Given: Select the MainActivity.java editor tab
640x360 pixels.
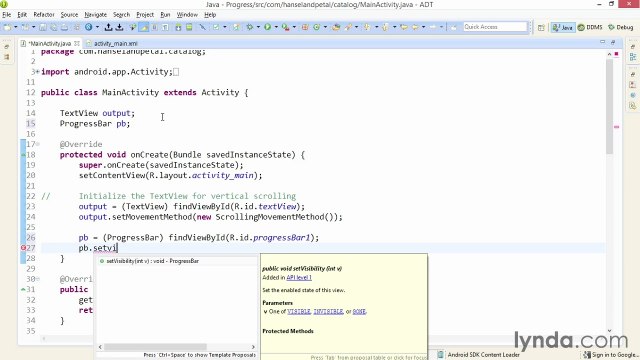Looking at the screenshot, I should tap(49, 43).
